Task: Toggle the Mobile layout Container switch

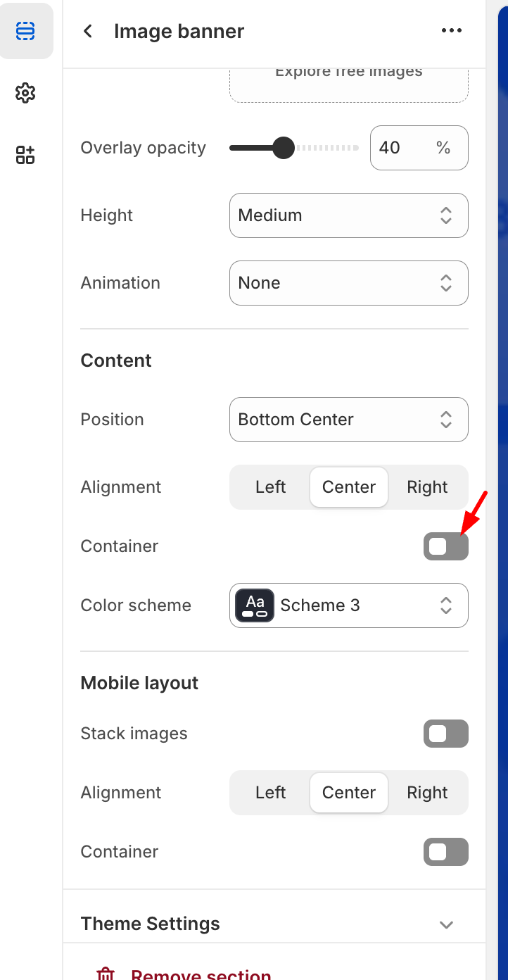Action: pos(445,852)
